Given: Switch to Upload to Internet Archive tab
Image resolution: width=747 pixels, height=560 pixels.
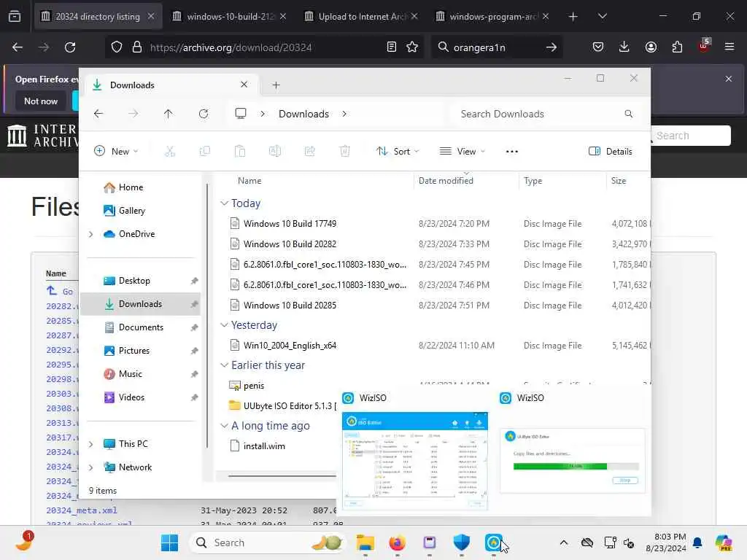Looking at the screenshot, I should [x=360, y=16].
